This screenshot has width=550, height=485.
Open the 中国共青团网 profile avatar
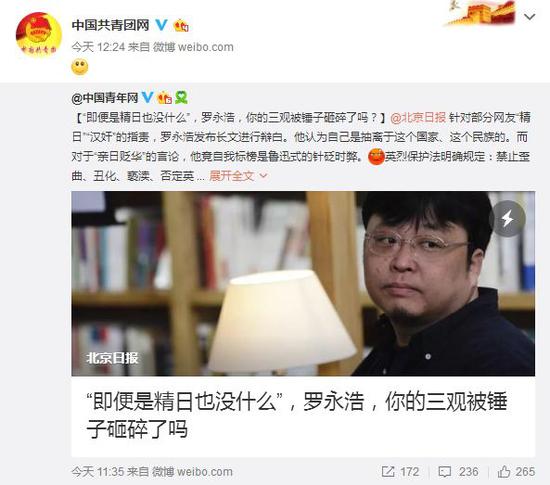coord(39,35)
